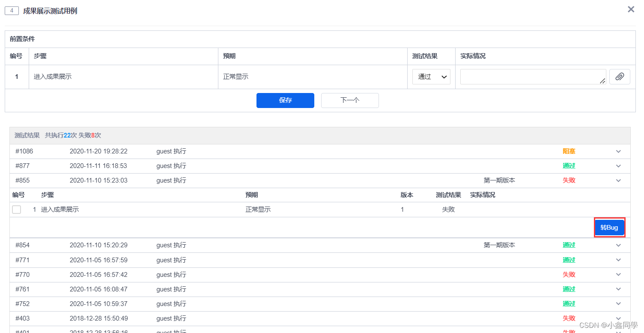The height and width of the screenshot is (333, 644).
Task: Expand the #403 execution record
Action: click(618, 318)
